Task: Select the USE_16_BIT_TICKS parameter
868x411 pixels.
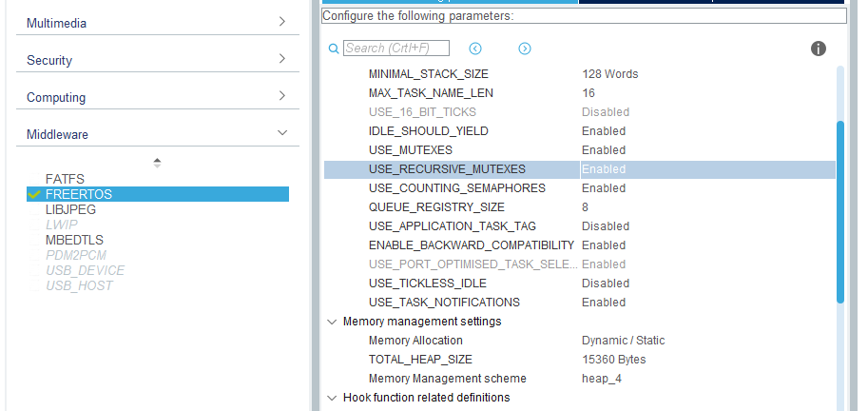Action: [422, 112]
